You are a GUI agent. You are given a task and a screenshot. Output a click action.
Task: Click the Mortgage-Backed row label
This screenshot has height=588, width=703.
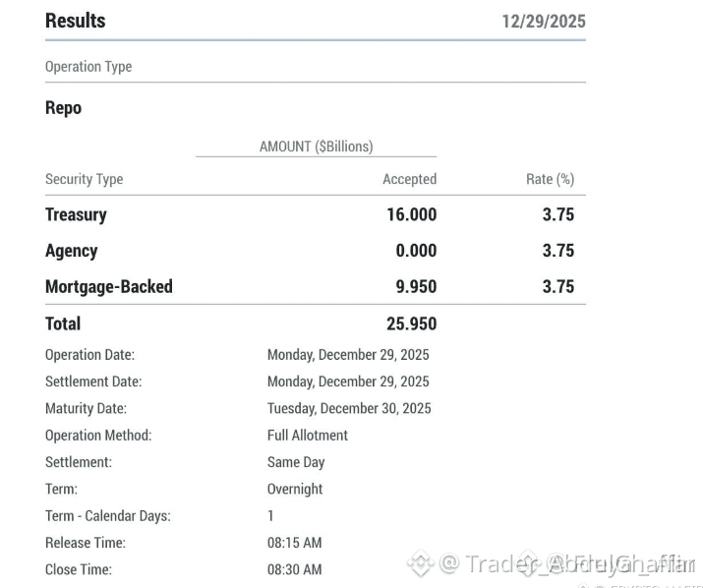pyautogui.click(x=108, y=287)
